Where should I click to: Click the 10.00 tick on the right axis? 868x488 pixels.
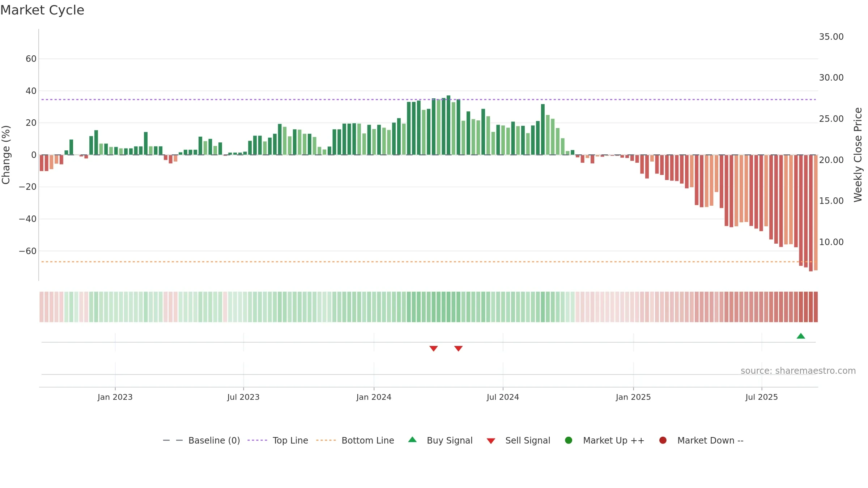pos(831,242)
